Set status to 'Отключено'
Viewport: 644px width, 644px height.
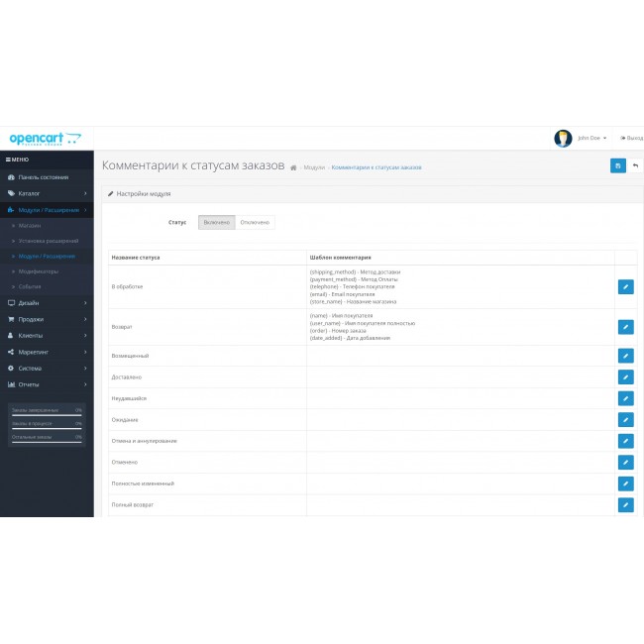click(255, 223)
